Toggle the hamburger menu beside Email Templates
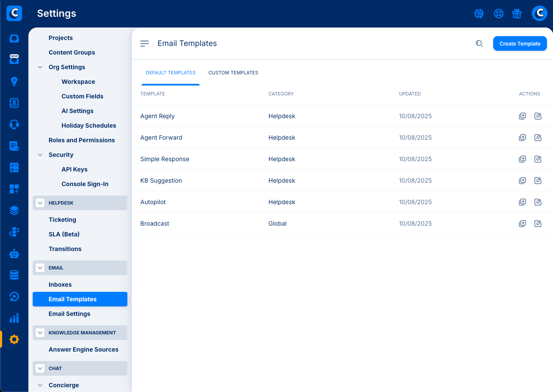Image resolution: width=553 pixels, height=392 pixels. tap(145, 43)
